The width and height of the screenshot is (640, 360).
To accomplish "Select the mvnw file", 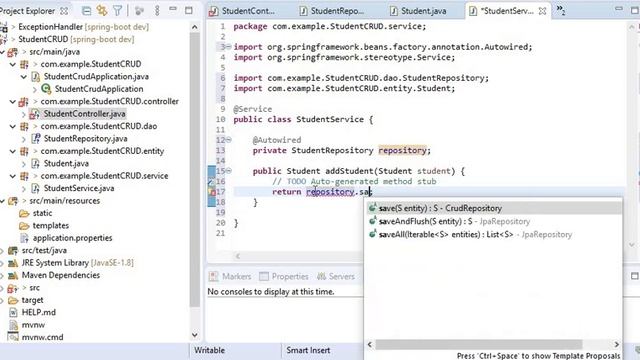I will (x=33, y=325).
